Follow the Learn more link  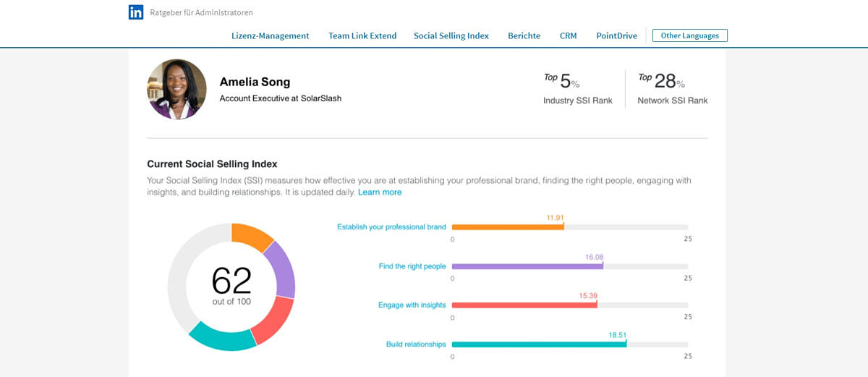(380, 192)
